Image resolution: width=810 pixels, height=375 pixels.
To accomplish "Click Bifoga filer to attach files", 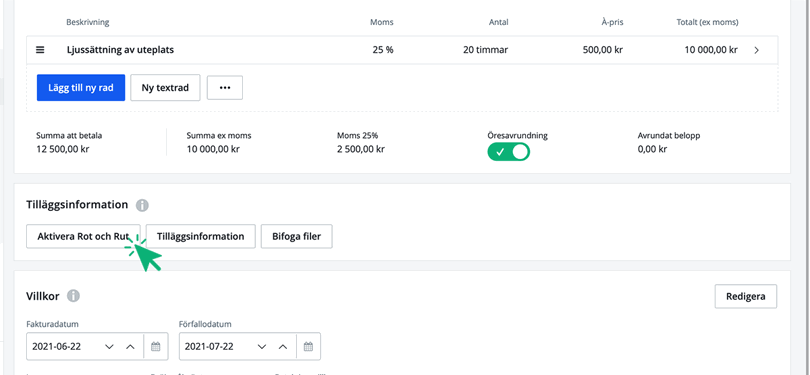I will [x=297, y=237].
